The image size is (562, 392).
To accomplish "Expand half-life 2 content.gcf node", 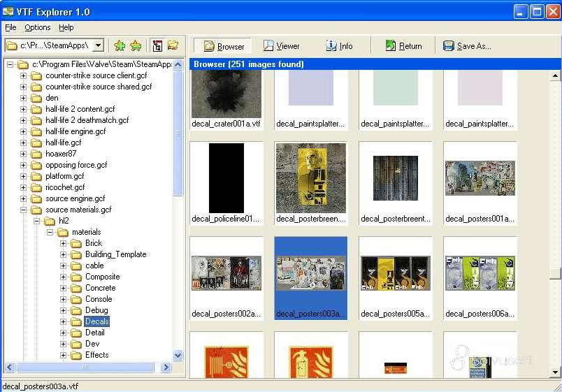I will point(23,109).
